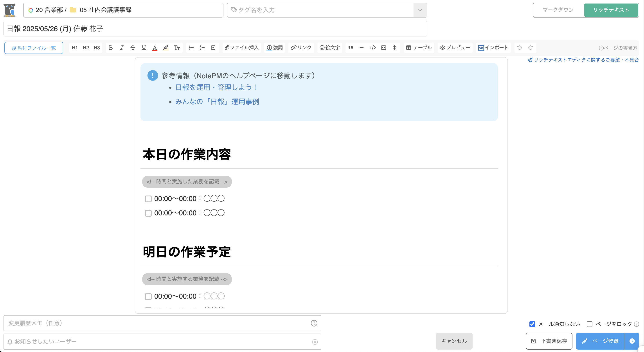Click the help icon in 変更履歴メモ

[x=314, y=323]
